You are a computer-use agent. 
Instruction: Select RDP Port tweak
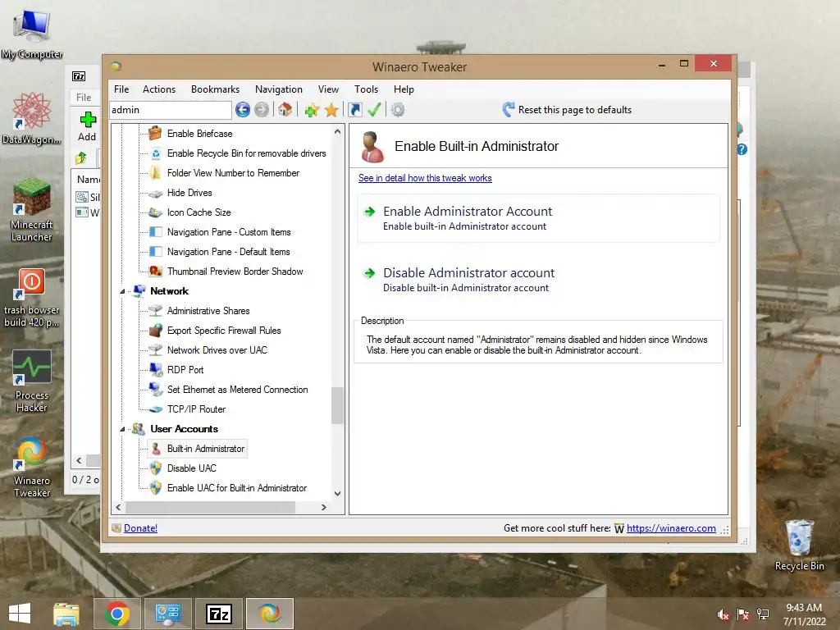[x=185, y=370]
